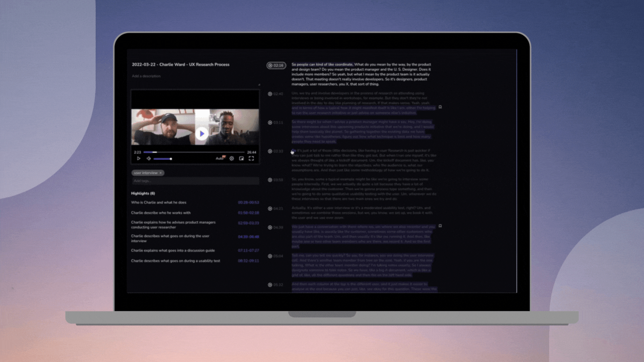Enter fullscreen video mode
This screenshot has width=644, height=362.
click(x=251, y=158)
